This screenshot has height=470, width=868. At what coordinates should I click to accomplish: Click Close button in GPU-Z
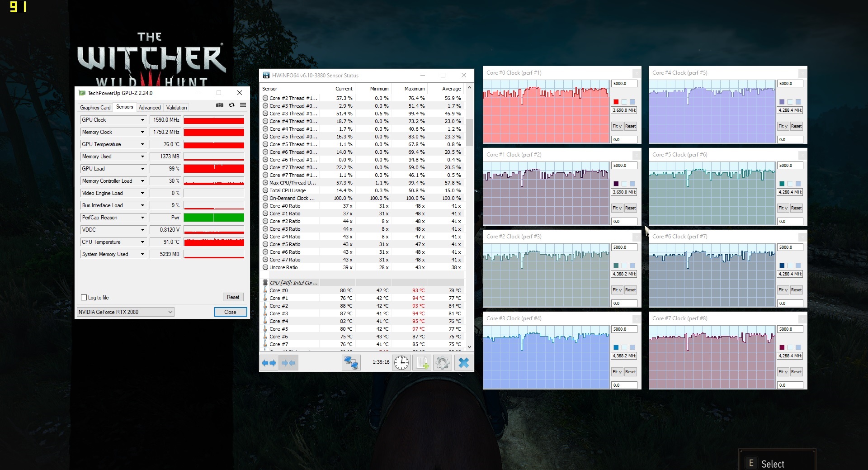tap(230, 312)
